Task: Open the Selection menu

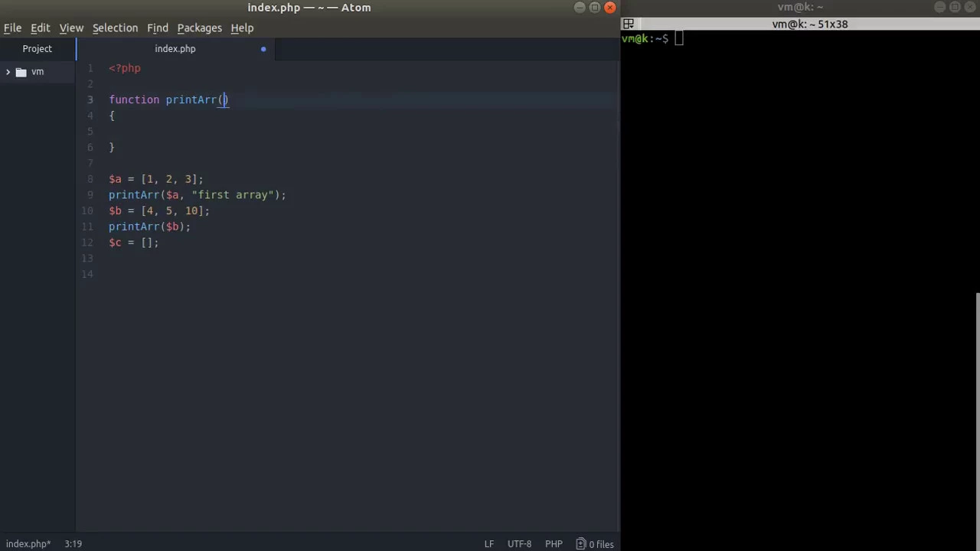Action: [115, 28]
